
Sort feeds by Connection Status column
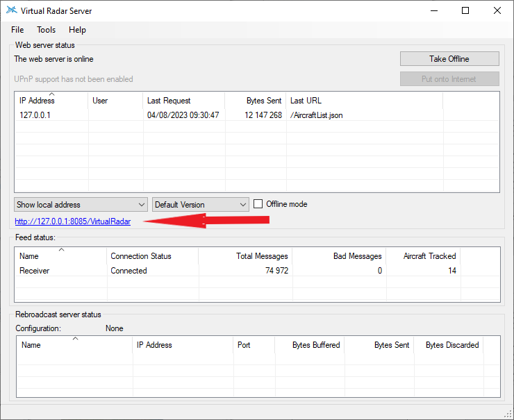[x=152, y=256]
